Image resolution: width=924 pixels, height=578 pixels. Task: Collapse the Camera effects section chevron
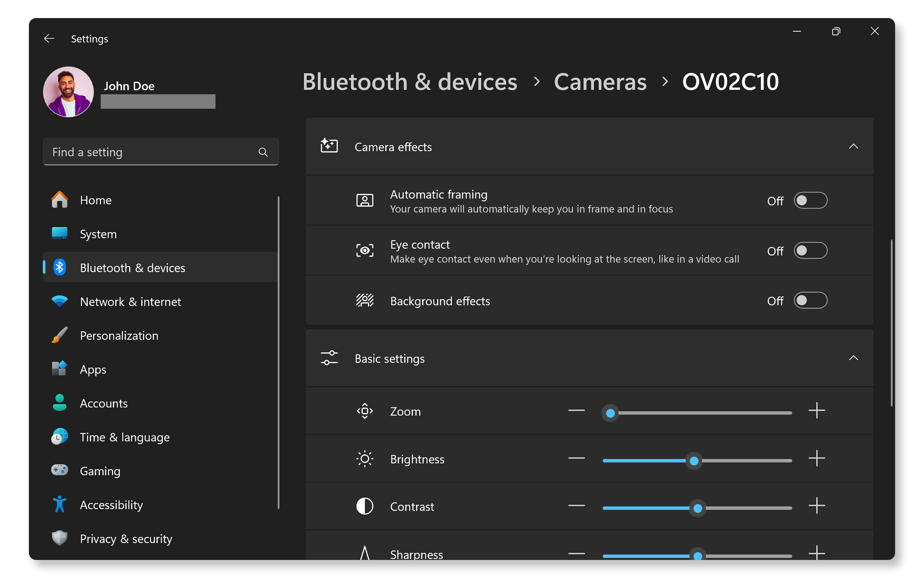[x=853, y=146]
